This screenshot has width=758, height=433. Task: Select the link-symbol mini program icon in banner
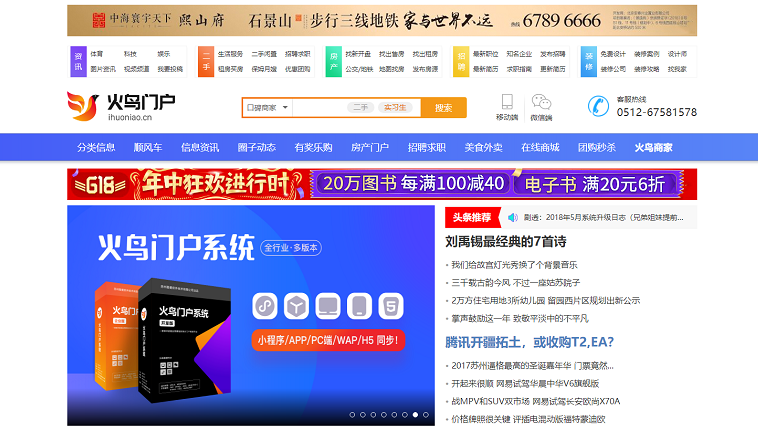tap(264, 306)
